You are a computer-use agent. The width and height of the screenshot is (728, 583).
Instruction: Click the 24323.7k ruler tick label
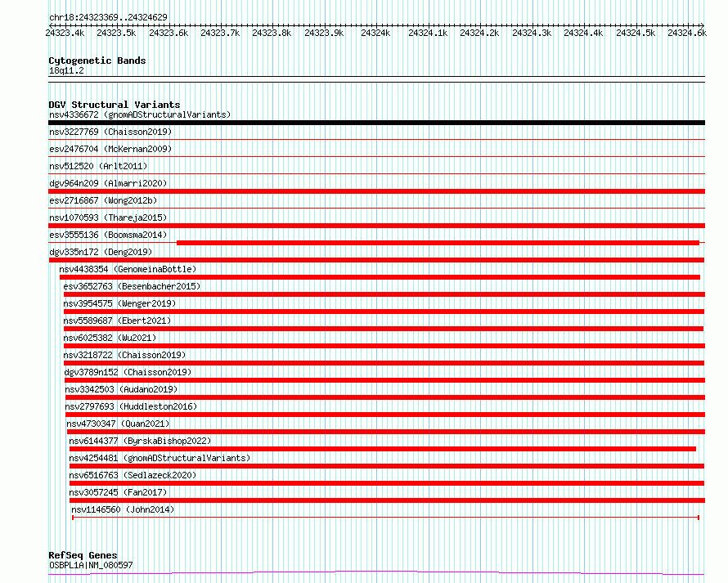click(x=220, y=33)
